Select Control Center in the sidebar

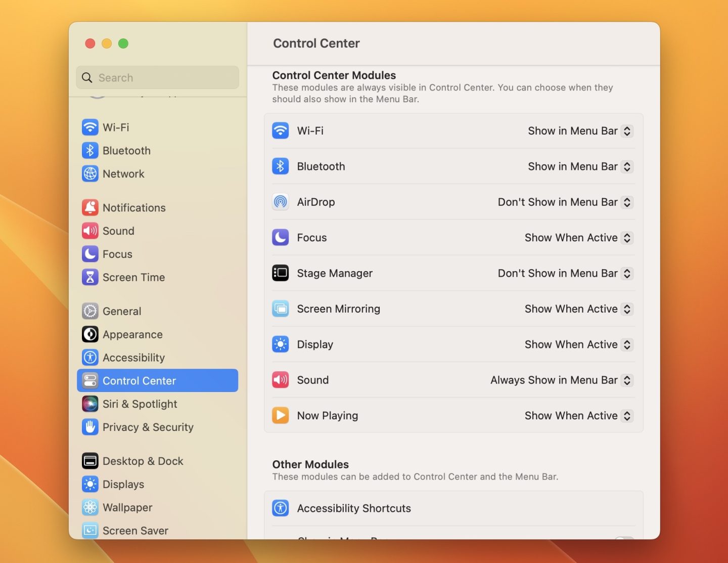pyautogui.click(x=140, y=380)
